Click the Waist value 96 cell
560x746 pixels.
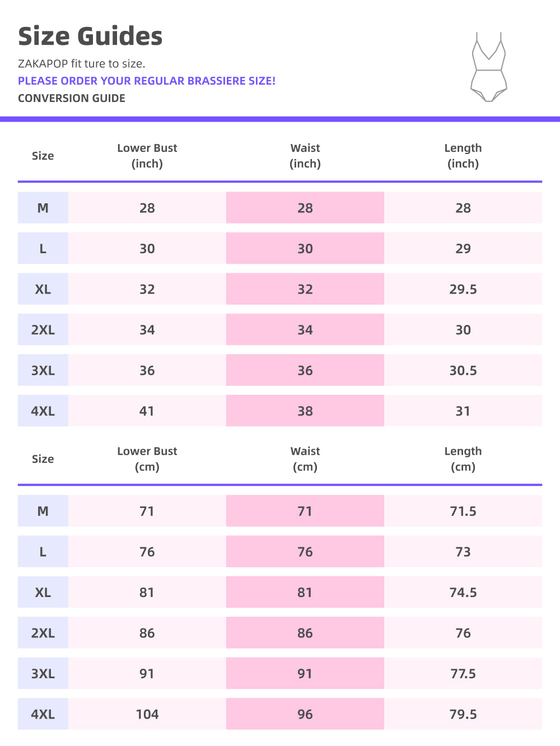(x=305, y=714)
